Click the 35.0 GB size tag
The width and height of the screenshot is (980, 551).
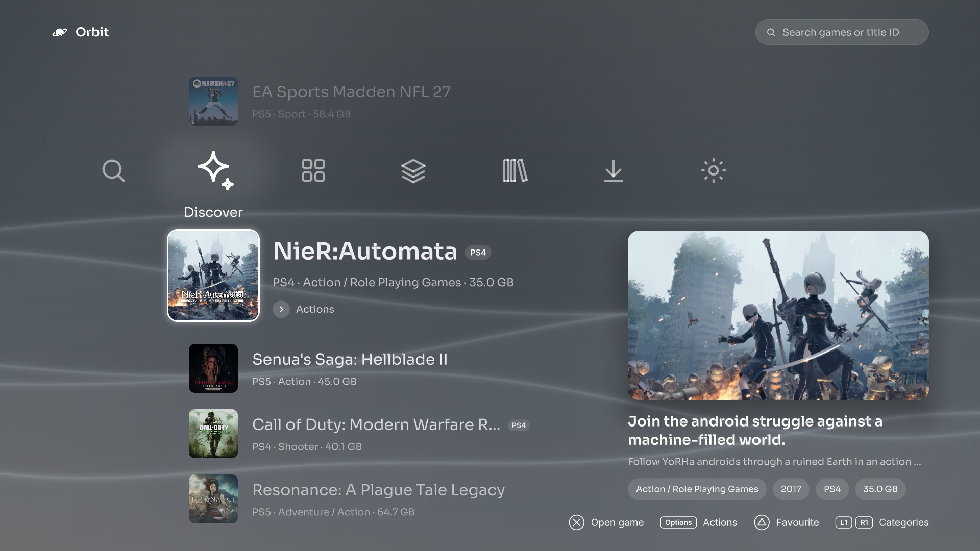(x=880, y=489)
